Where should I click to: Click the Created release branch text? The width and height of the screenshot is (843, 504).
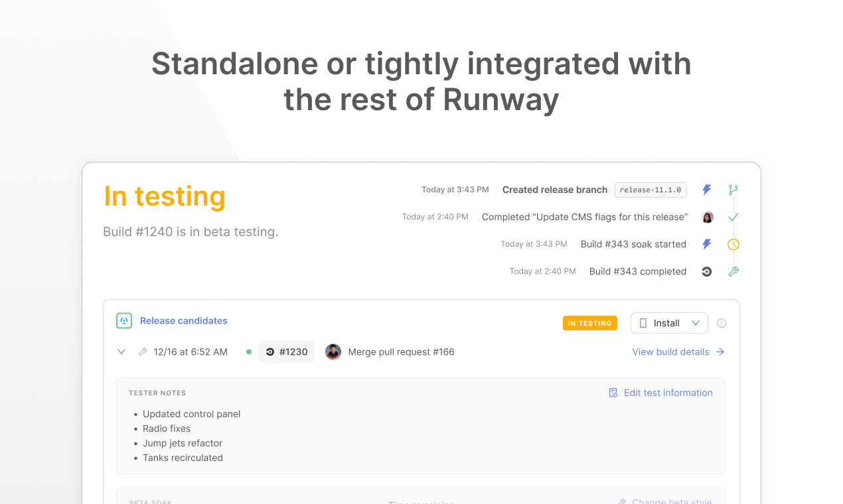[x=555, y=190]
